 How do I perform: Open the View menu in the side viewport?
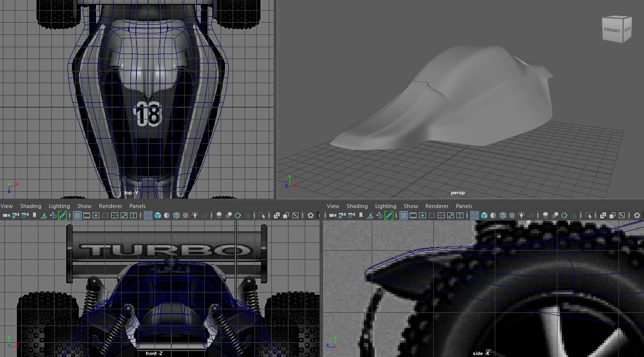pos(333,206)
